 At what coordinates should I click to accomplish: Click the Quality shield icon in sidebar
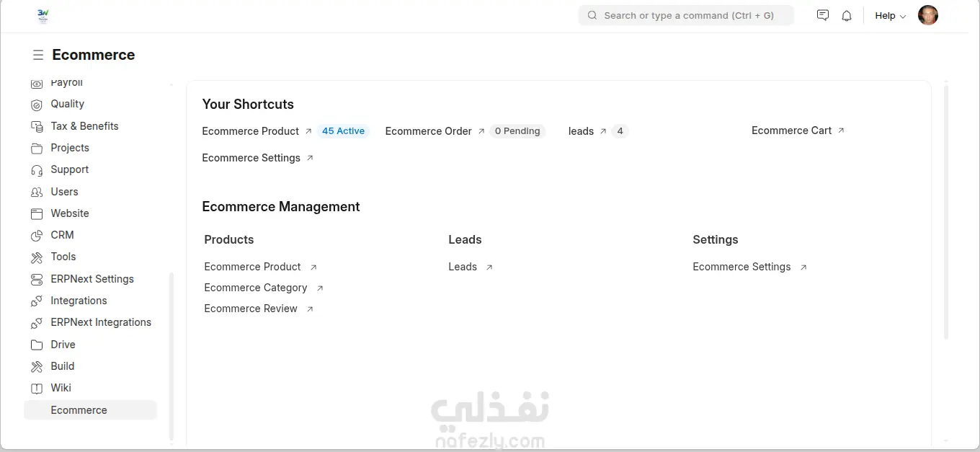[37, 105]
